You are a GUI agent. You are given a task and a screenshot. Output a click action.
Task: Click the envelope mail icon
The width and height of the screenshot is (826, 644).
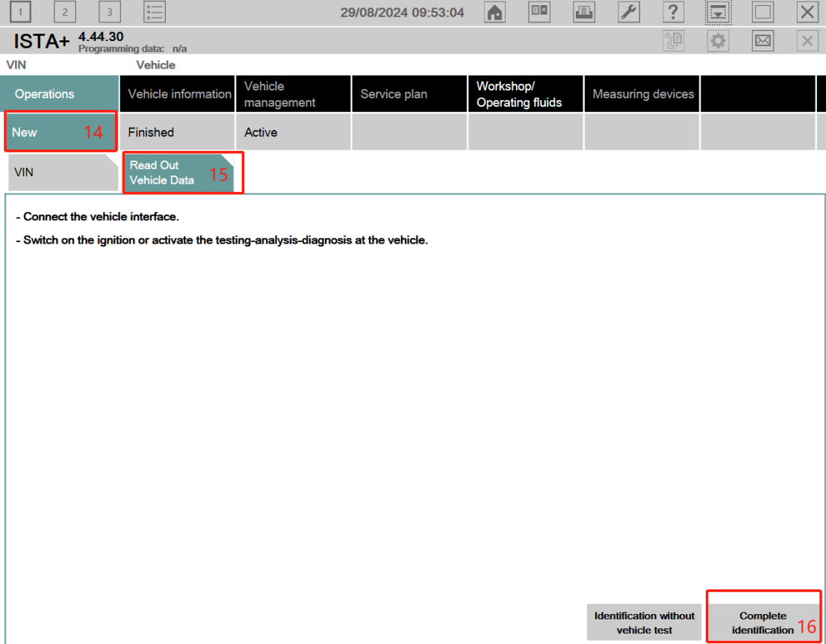pos(763,41)
